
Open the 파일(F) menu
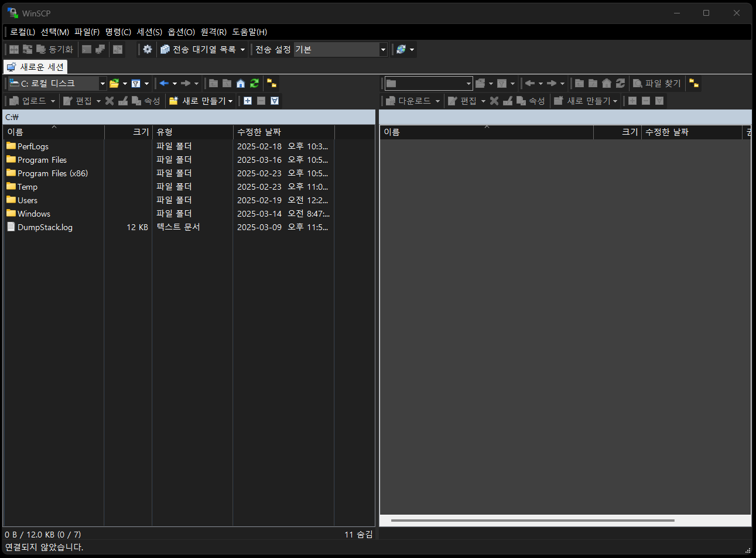click(x=87, y=32)
